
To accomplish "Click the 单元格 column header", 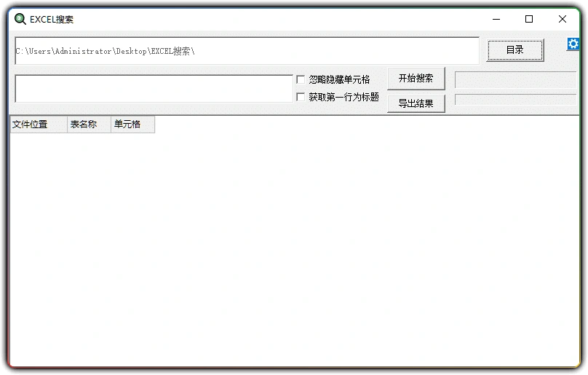I will pyautogui.click(x=132, y=125).
